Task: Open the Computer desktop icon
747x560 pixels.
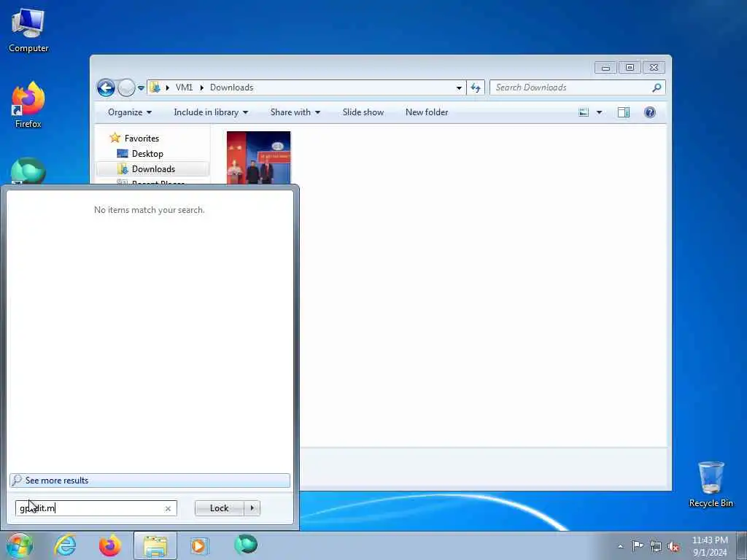Action: point(28,30)
